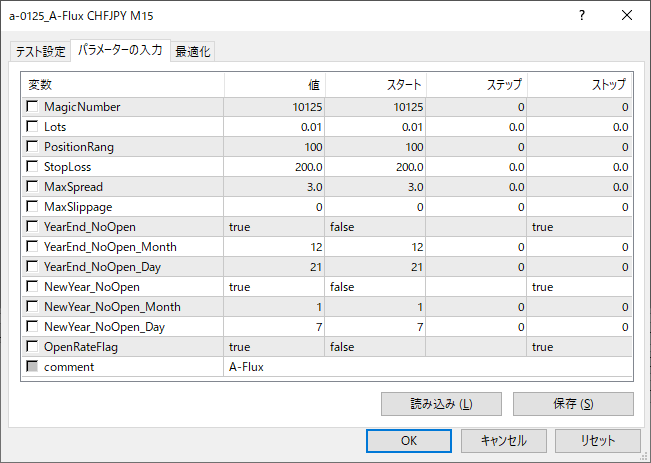Confirm with the OK button
Image resolution: width=651 pixels, height=463 pixels.
[408, 440]
